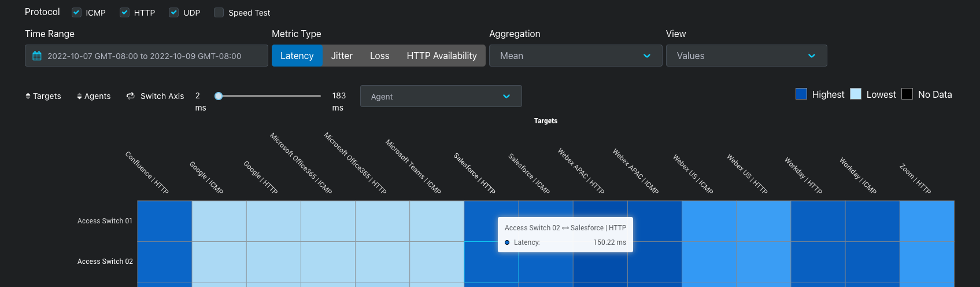The height and width of the screenshot is (287, 980).
Task: Click the Access Switch 01 row label
Action: pyautogui.click(x=105, y=221)
